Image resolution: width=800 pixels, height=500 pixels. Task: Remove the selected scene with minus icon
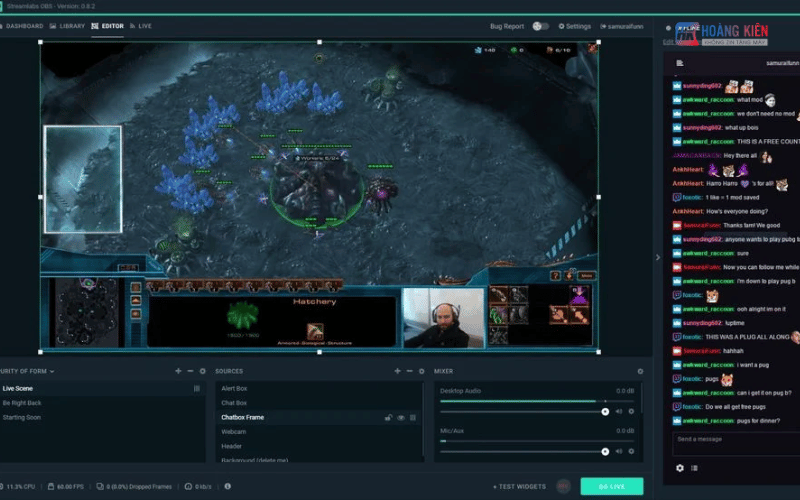pos(190,371)
